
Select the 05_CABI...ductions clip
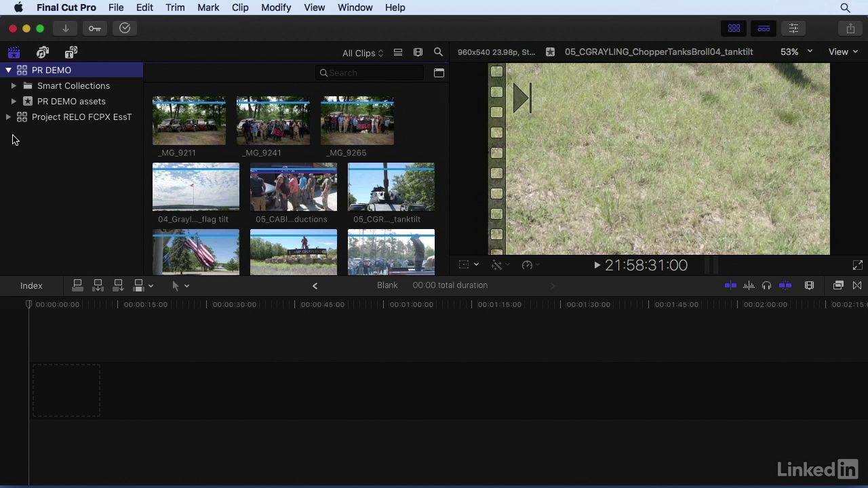pyautogui.click(x=294, y=187)
